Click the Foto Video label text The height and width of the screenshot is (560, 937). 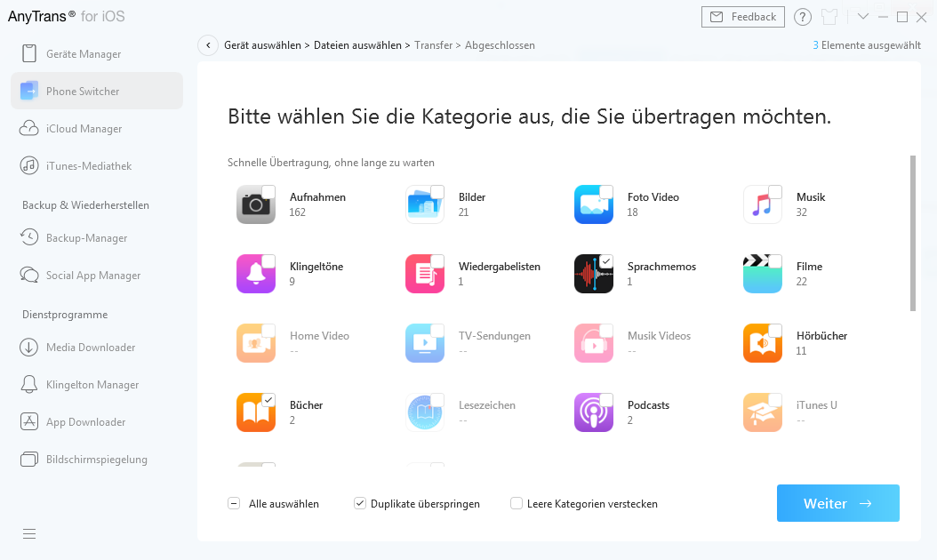(653, 197)
